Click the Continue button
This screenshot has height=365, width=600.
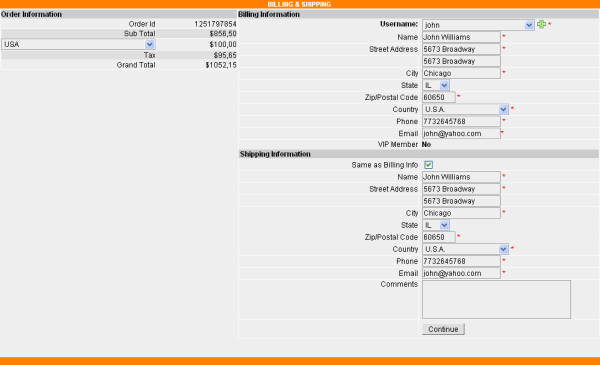pyautogui.click(x=443, y=329)
